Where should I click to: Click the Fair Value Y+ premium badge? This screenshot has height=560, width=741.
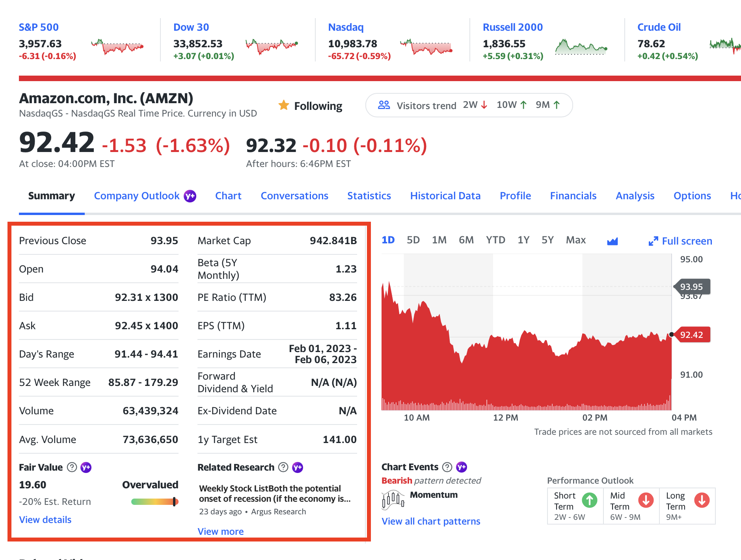[x=86, y=467]
